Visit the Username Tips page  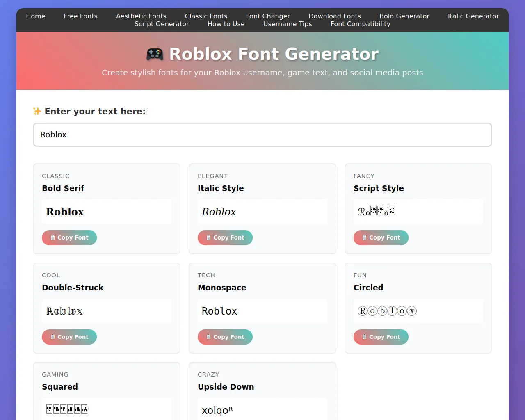288,24
